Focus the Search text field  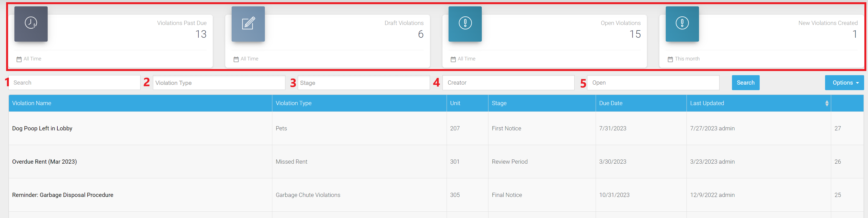(74, 83)
